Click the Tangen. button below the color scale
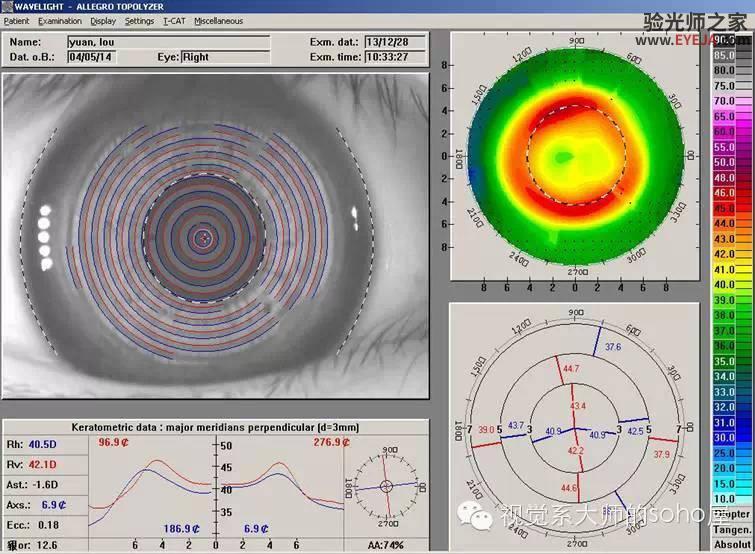This screenshot has width=755, height=554. pyautogui.click(x=732, y=529)
